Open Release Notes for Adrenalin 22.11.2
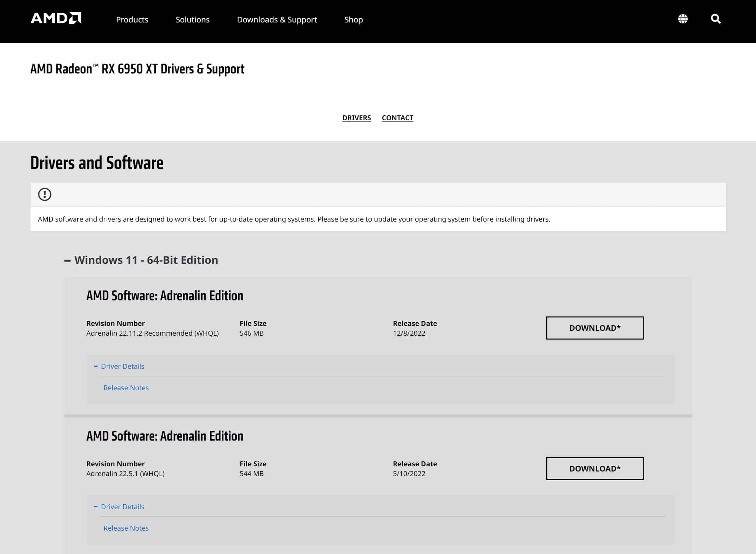Image resolution: width=756 pixels, height=554 pixels. coord(126,388)
